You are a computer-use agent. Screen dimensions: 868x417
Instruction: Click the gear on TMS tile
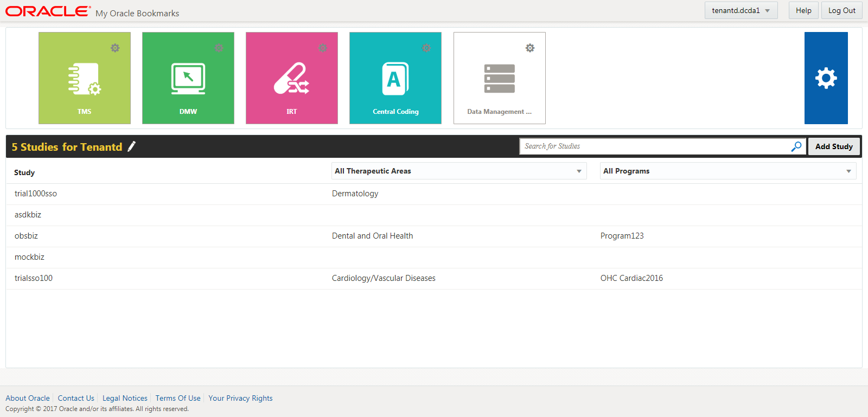(115, 48)
